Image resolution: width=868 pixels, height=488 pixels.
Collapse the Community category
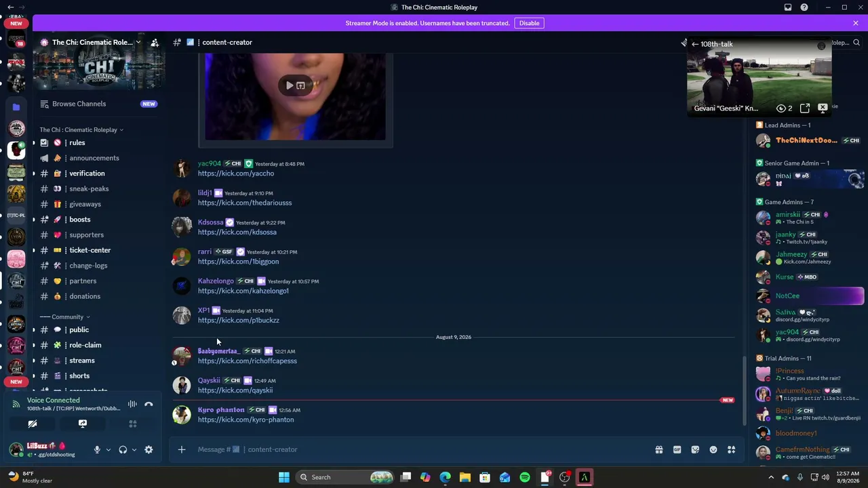tap(65, 317)
